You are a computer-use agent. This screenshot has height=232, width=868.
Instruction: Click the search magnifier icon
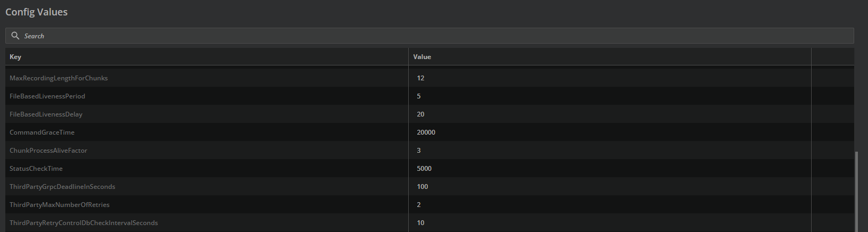click(x=15, y=36)
